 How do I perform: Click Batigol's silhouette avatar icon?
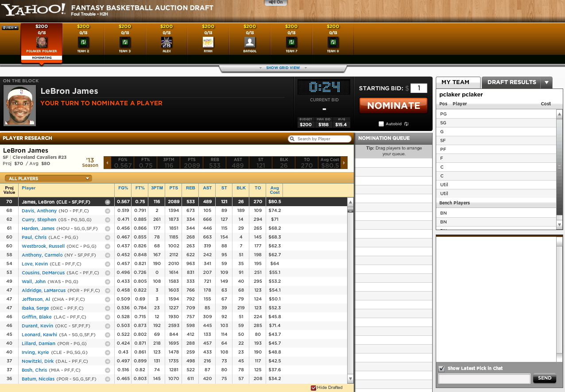tap(250, 42)
